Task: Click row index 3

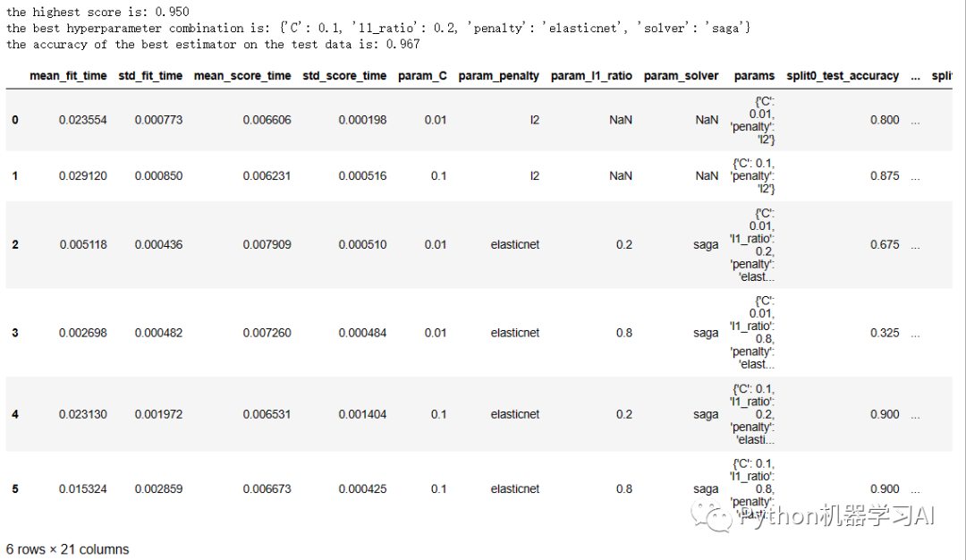Action: (14, 333)
